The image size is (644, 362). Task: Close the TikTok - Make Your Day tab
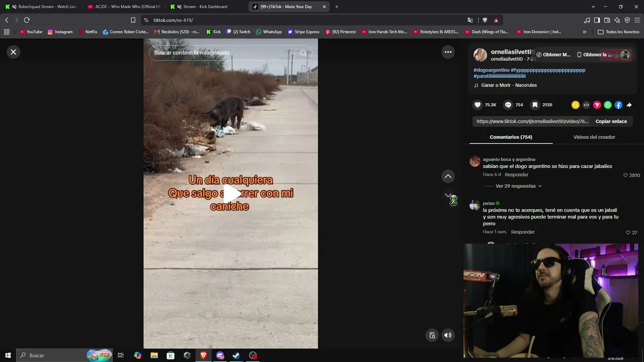324,7
